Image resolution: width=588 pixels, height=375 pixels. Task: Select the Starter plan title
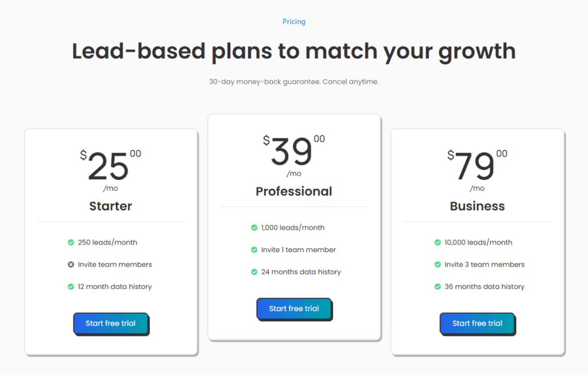click(x=110, y=206)
